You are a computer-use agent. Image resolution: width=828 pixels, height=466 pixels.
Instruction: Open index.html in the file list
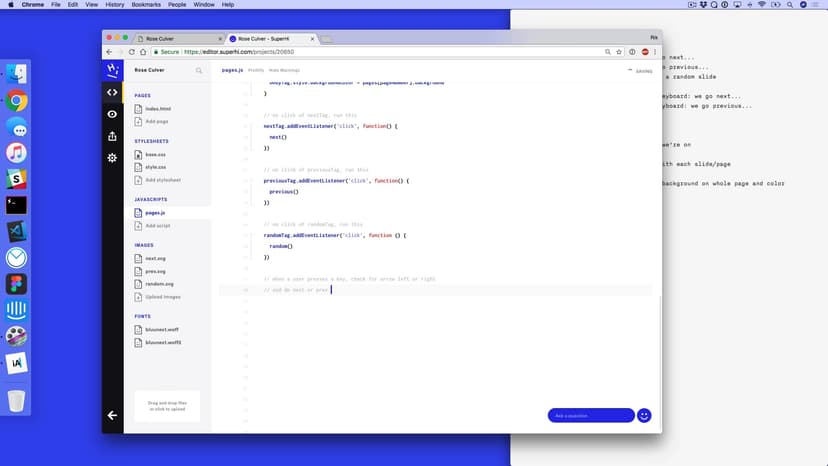pos(158,108)
